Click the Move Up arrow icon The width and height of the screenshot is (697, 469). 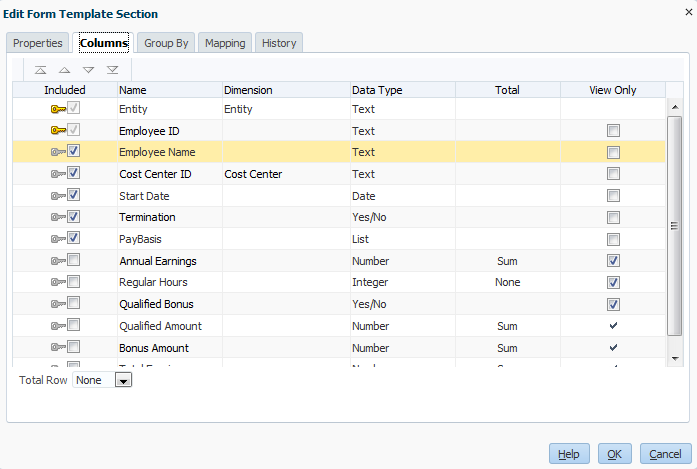click(64, 70)
